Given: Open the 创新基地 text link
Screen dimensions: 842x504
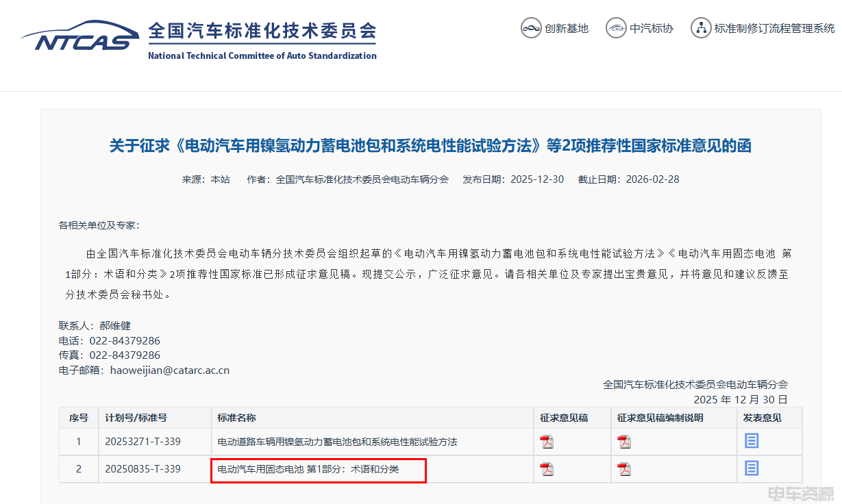Looking at the screenshot, I should [567, 29].
